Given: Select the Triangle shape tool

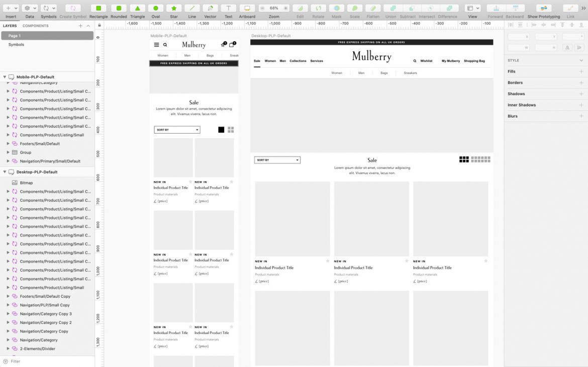Looking at the screenshot, I should (137, 8).
